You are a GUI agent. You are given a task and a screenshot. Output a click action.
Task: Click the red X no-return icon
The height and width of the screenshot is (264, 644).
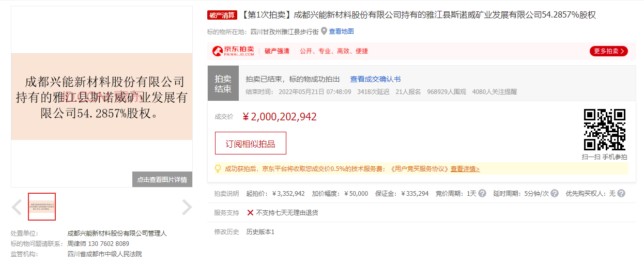pos(250,212)
